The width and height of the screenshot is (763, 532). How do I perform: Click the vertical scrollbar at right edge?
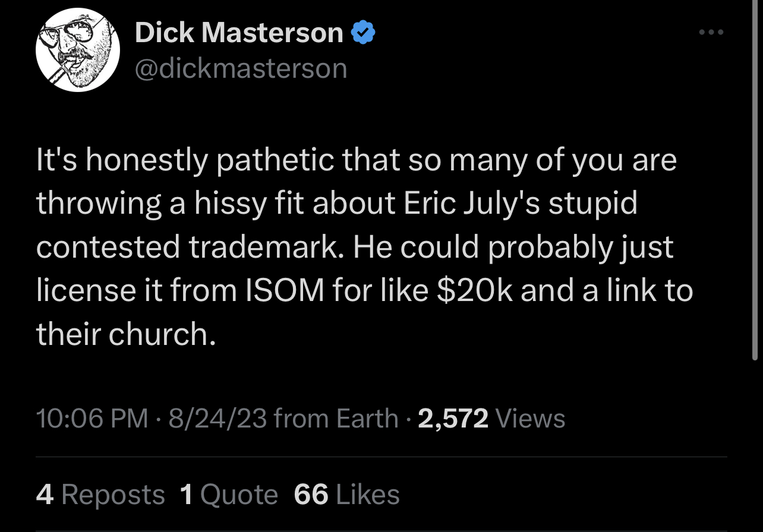coord(755,178)
